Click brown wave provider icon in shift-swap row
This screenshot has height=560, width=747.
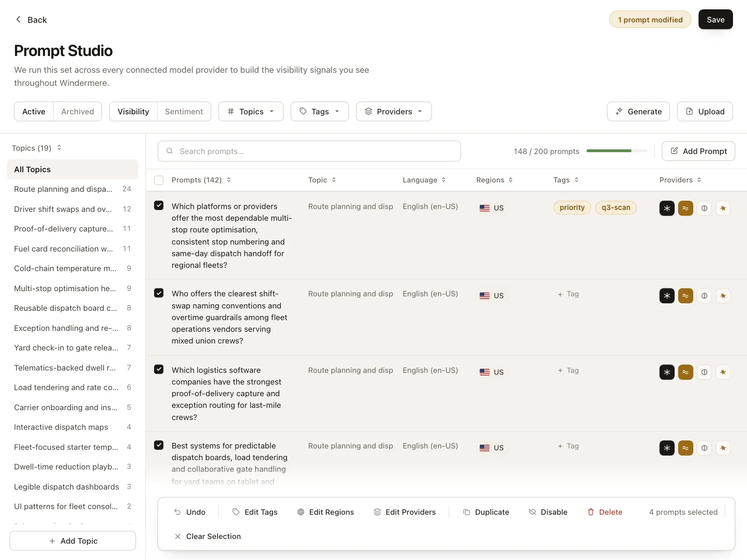pyautogui.click(x=685, y=295)
